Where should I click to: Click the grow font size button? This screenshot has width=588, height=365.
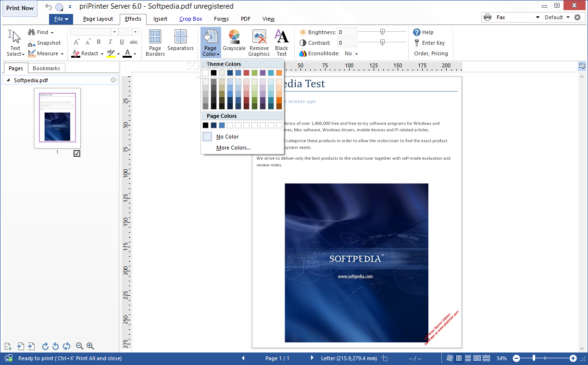click(76, 42)
